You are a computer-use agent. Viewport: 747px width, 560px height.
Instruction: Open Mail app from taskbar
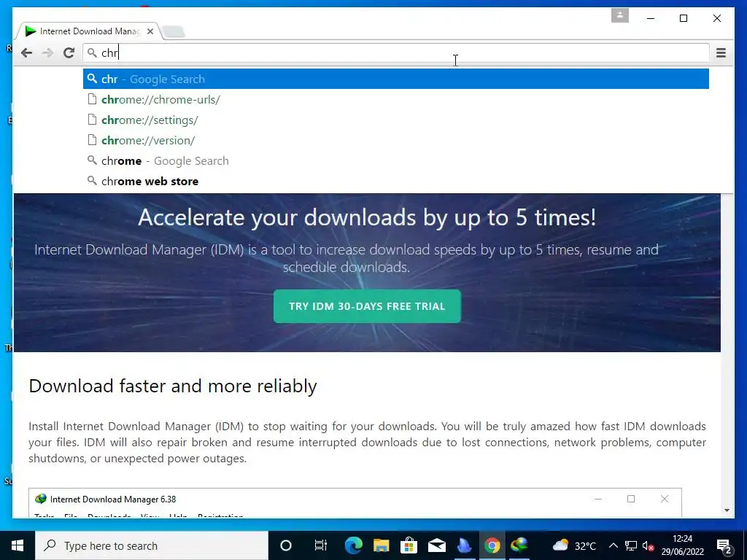[x=436, y=545]
